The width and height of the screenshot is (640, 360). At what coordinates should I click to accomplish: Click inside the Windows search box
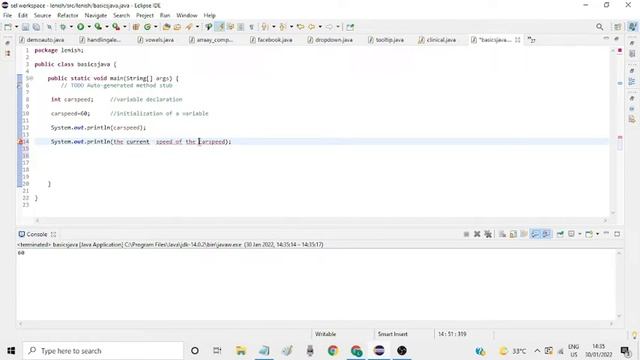pyautogui.click(x=103, y=351)
